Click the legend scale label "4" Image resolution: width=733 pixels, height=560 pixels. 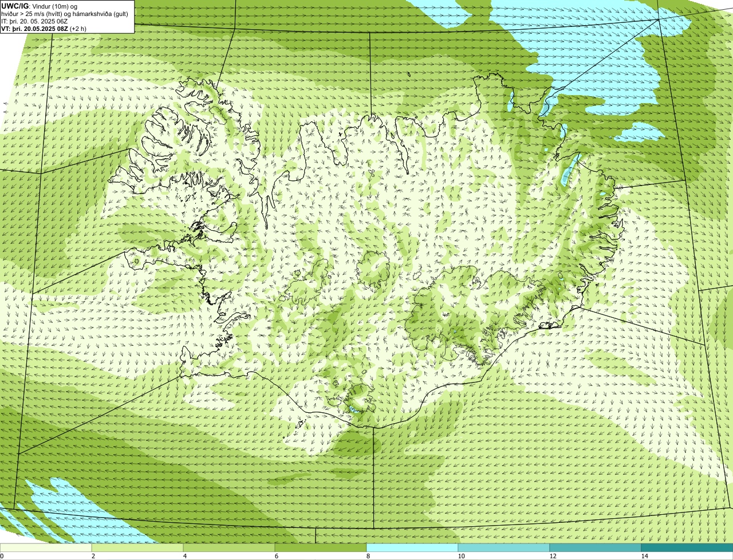click(x=184, y=556)
